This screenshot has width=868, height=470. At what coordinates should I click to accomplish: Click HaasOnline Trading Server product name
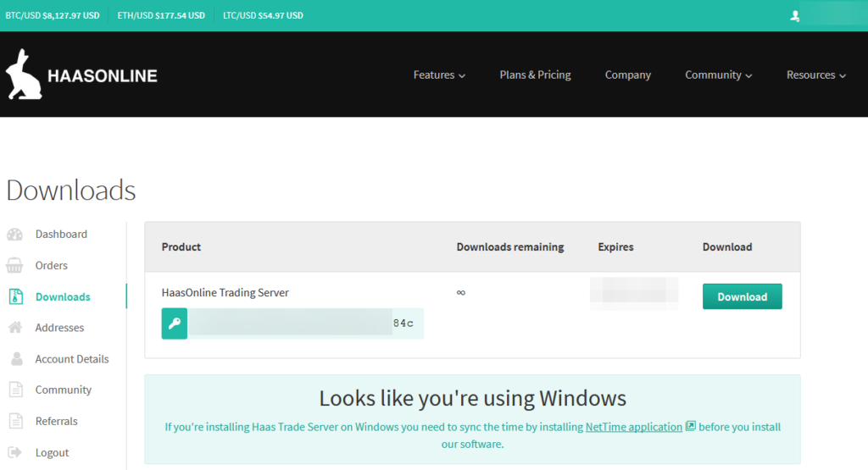click(x=225, y=292)
